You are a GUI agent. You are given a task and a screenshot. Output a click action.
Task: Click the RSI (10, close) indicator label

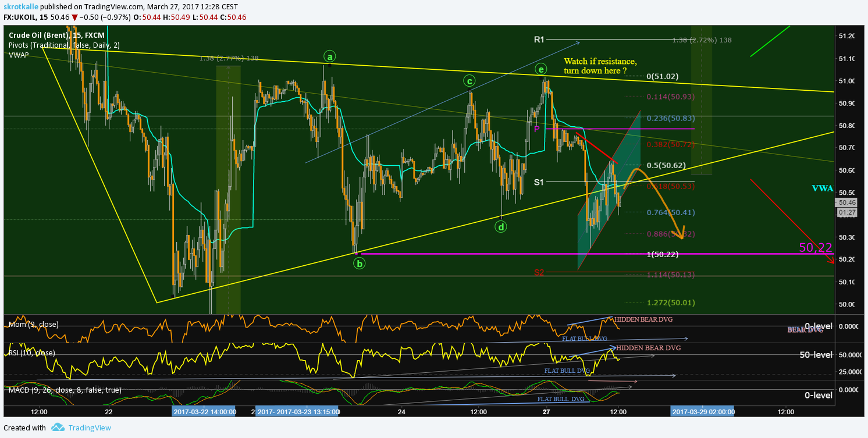[x=32, y=352]
